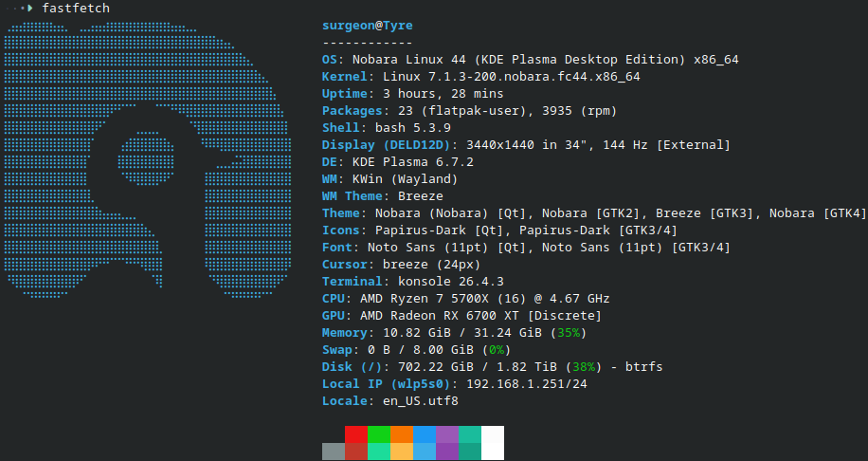
Task: Click the "Locale" label
Action: 345,401
